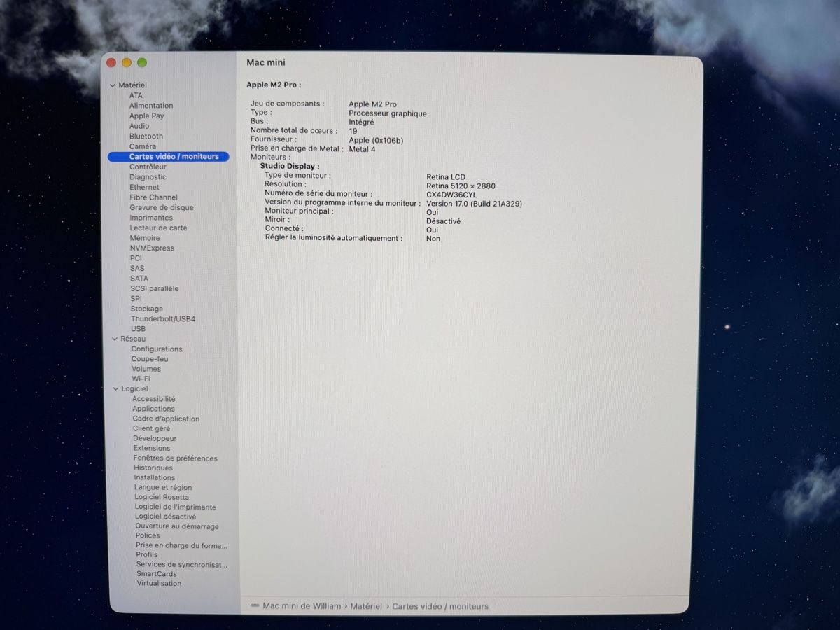The width and height of the screenshot is (840, 630).
Task: Select Imprimantes in the sidebar
Action: point(151,218)
